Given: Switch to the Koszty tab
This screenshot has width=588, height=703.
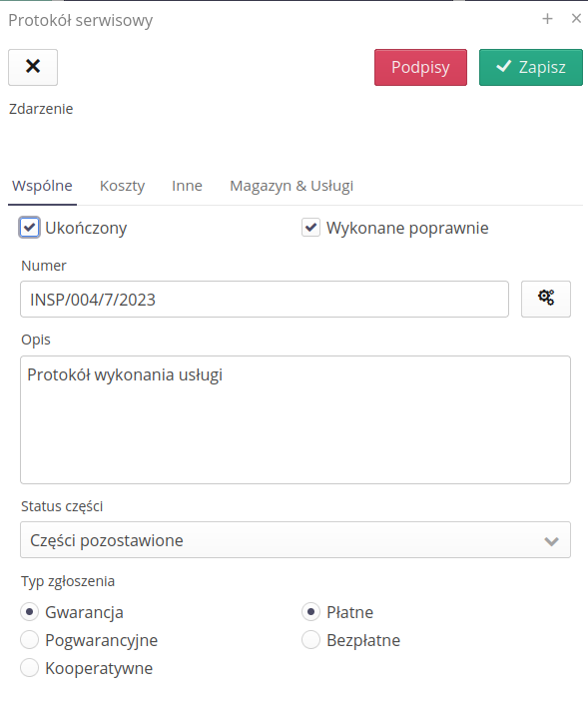Looking at the screenshot, I should [x=123, y=186].
